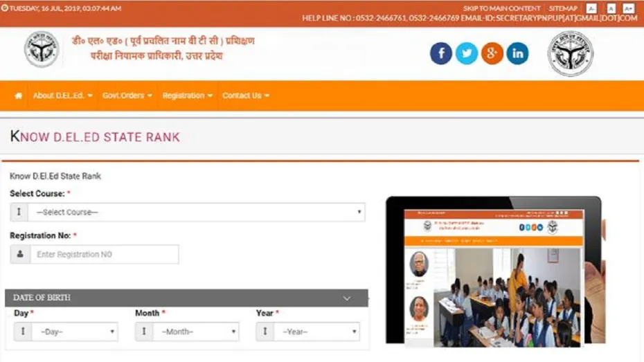Image resolution: width=644 pixels, height=362 pixels.
Task: Open the Year dropdown
Action: [316, 332]
